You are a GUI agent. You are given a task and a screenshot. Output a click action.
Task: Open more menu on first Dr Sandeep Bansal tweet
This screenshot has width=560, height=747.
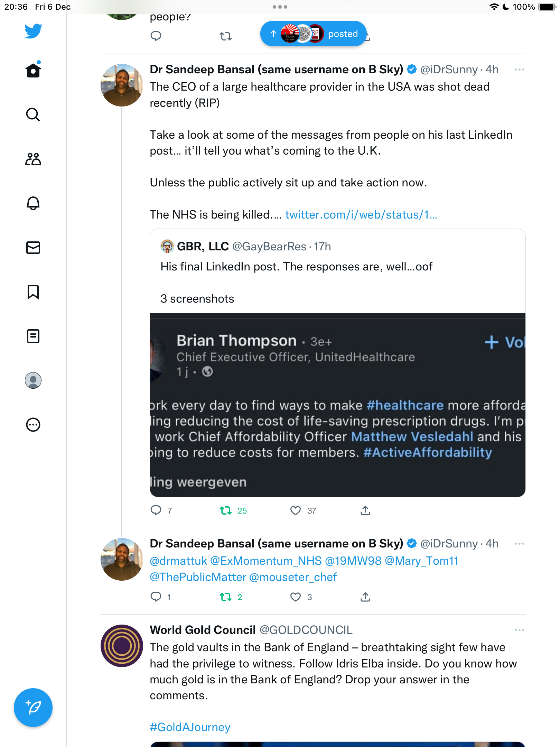tap(520, 70)
